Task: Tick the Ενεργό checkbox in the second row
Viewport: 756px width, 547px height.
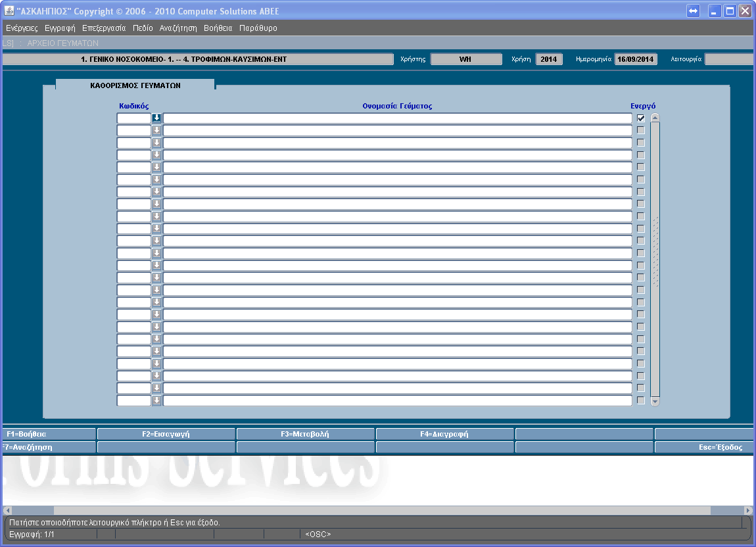Action: click(641, 130)
